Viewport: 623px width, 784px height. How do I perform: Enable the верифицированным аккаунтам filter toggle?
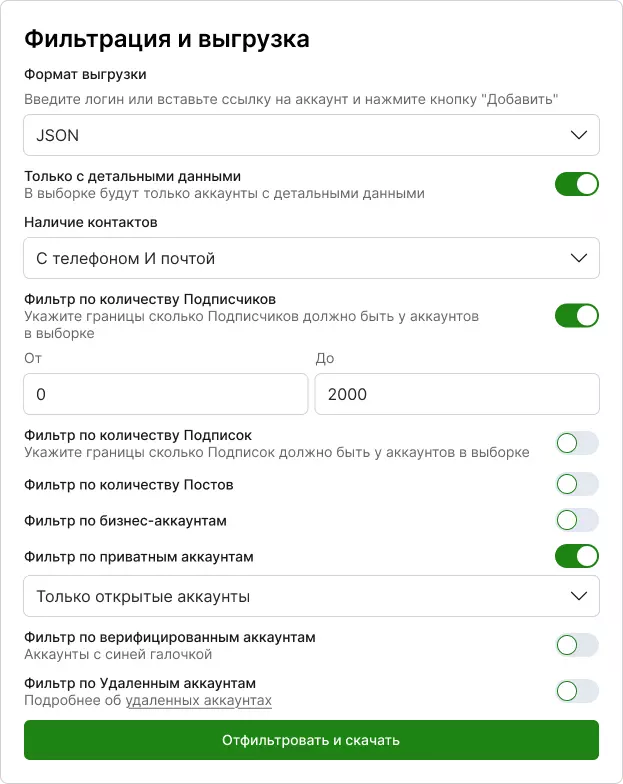click(x=576, y=645)
